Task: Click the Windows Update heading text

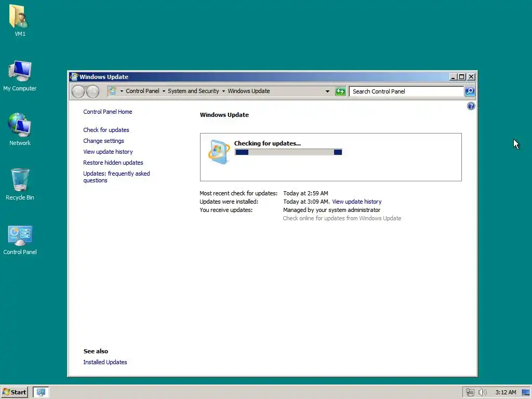Action: (x=224, y=115)
